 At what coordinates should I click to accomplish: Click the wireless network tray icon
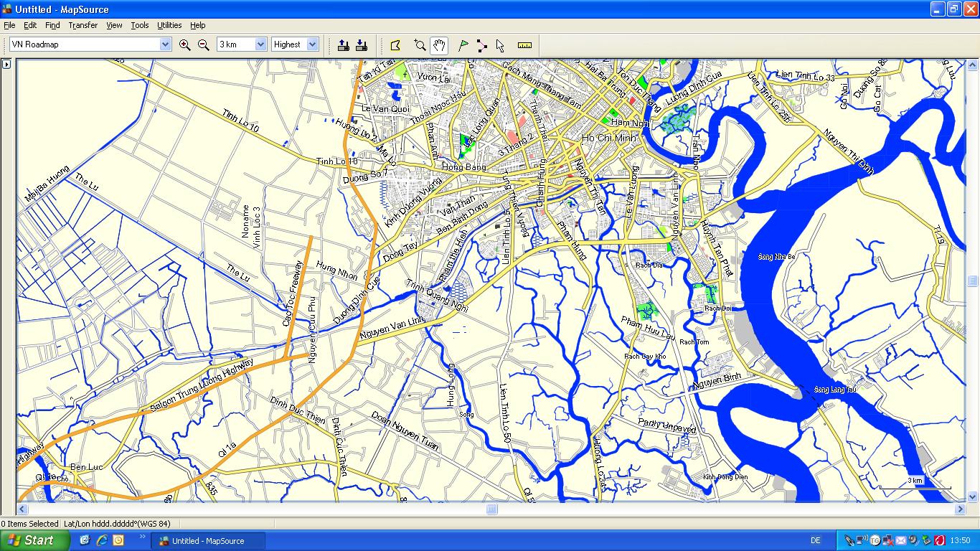pyautogui.click(x=862, y=540)
